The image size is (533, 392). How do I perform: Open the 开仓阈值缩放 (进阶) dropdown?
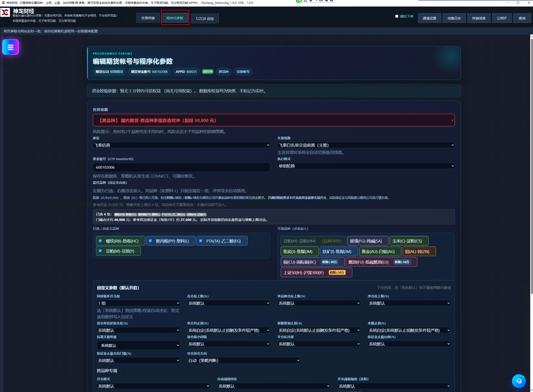coord(394,386)
